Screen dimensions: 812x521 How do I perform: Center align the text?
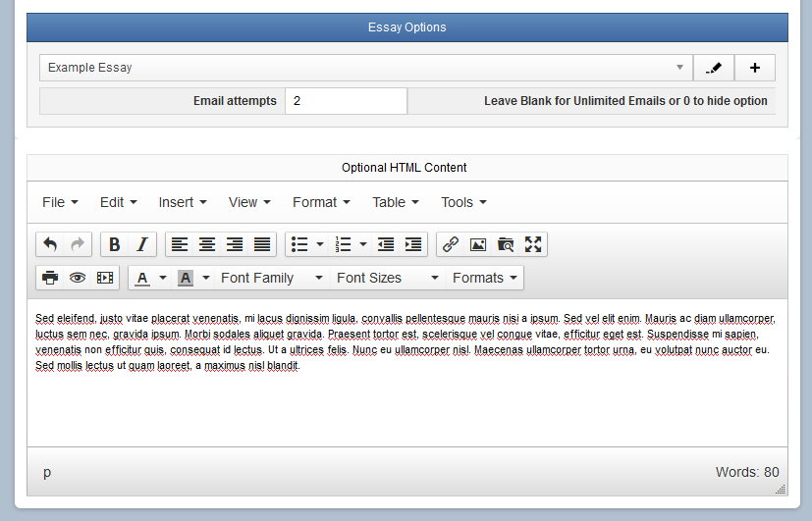[x=207, y=244]
